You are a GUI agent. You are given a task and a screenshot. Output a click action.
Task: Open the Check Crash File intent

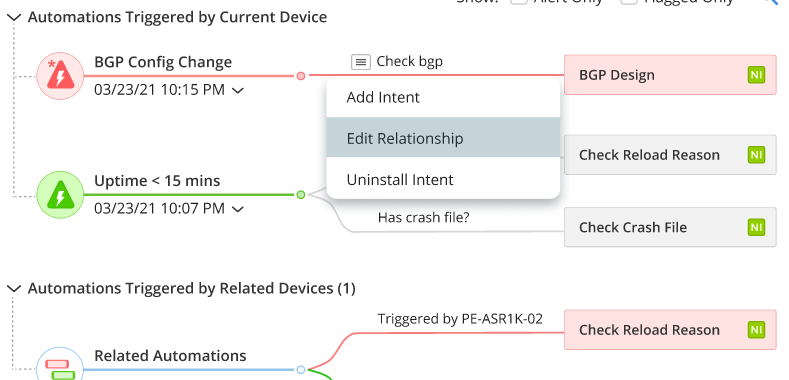pos(670,227)
